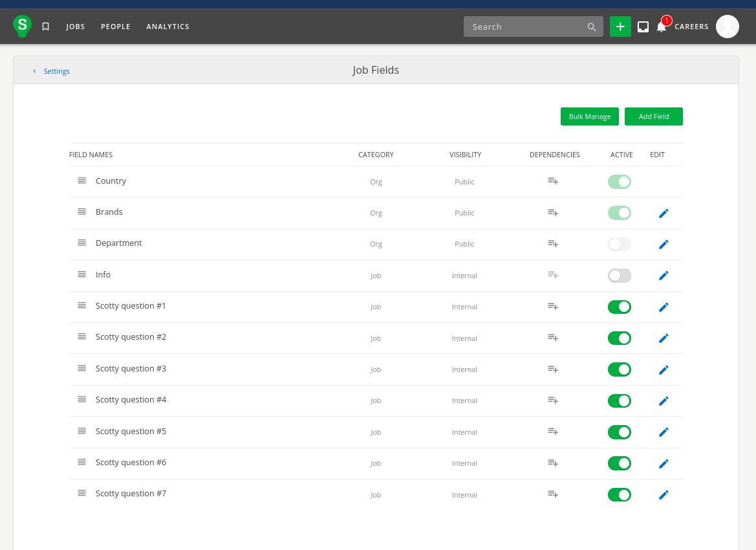Image resolution: width=756 pixels, height=550 pixels.
Task: Open the user avatar profile menu
Action: point(727,27)
